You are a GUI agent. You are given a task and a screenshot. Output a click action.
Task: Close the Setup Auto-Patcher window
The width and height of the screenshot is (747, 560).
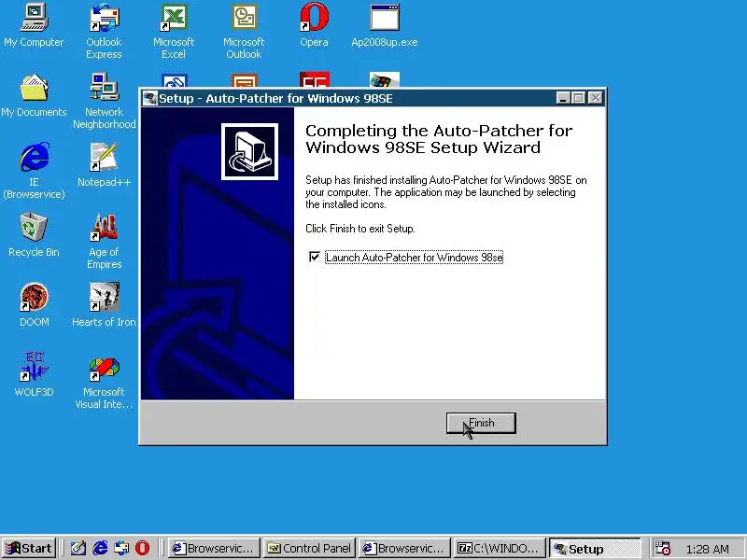[595, 98]
